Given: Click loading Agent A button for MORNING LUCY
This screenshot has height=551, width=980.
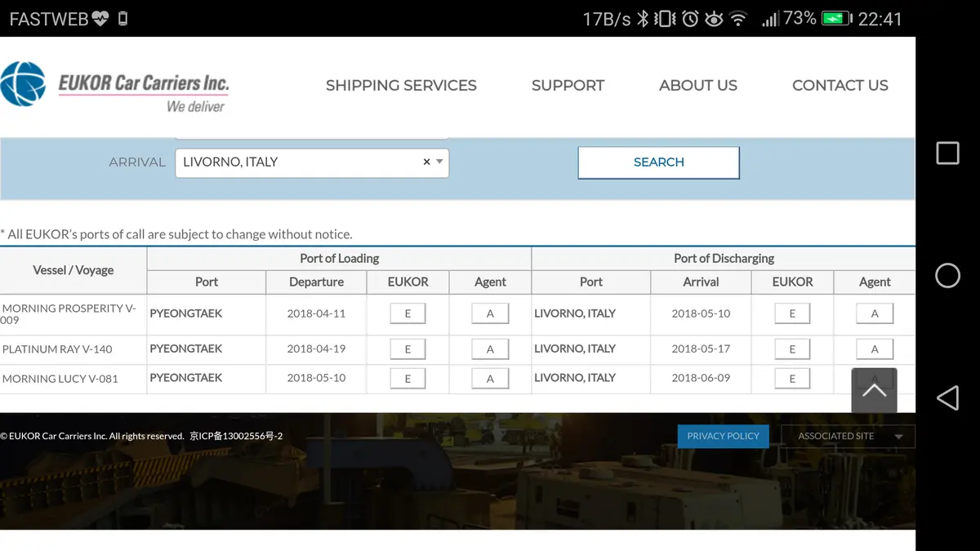Looking at the screenshot, I should [x=490, y=379].
